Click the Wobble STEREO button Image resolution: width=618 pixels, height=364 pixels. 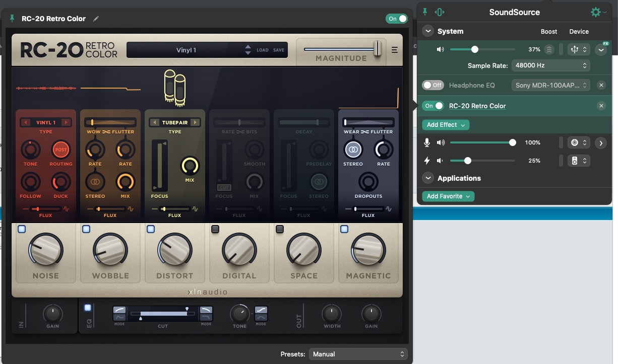tap(95, 182)
